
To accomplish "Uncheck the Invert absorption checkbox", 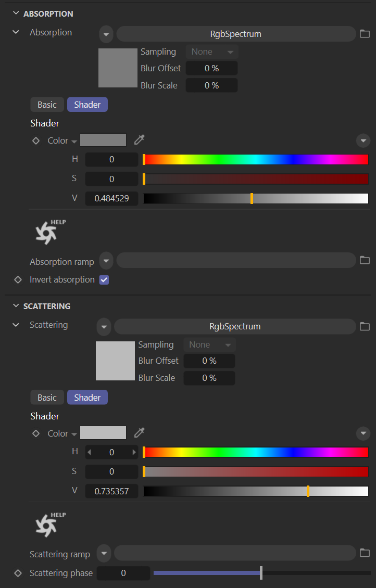I will click(x=104, y=280).
